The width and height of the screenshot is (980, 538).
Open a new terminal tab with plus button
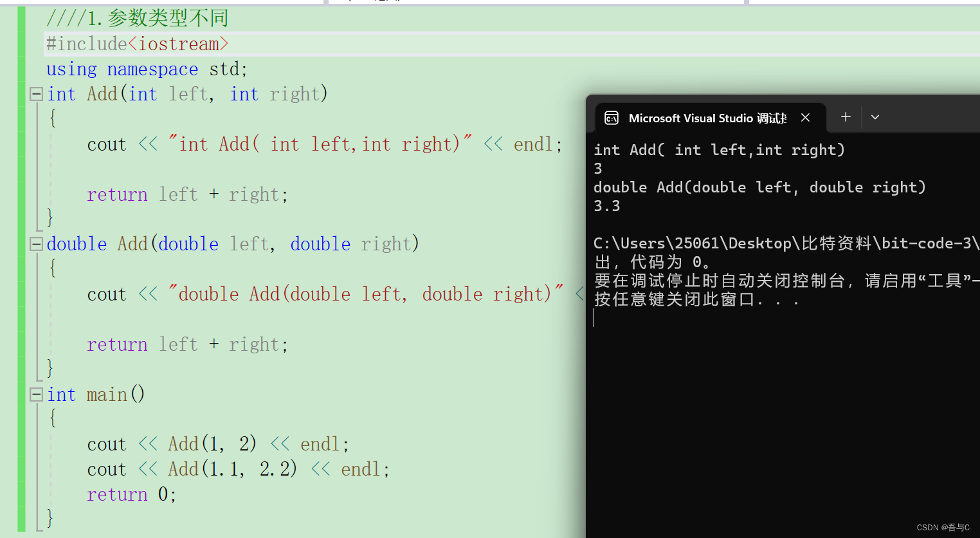pos(846,117)
